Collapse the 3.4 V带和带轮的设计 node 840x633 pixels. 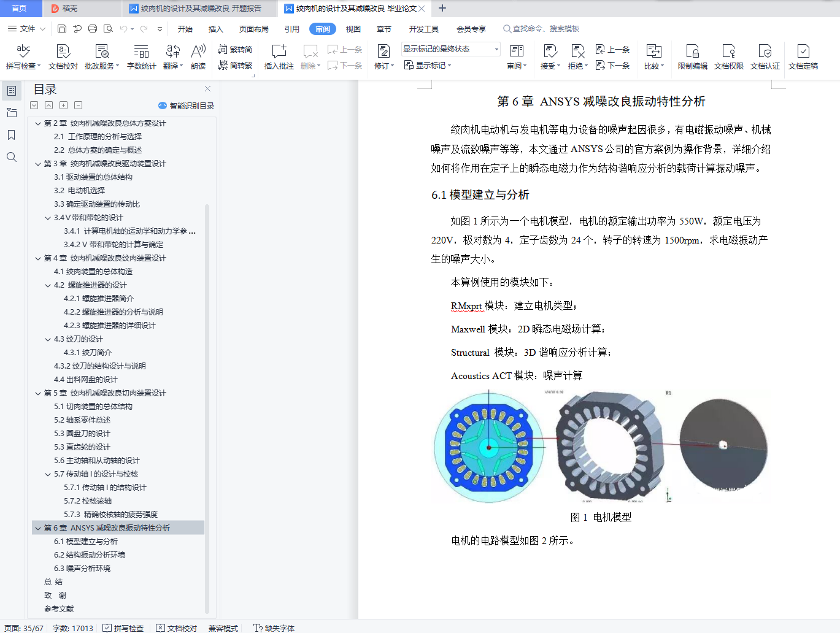tap(48, 218)
